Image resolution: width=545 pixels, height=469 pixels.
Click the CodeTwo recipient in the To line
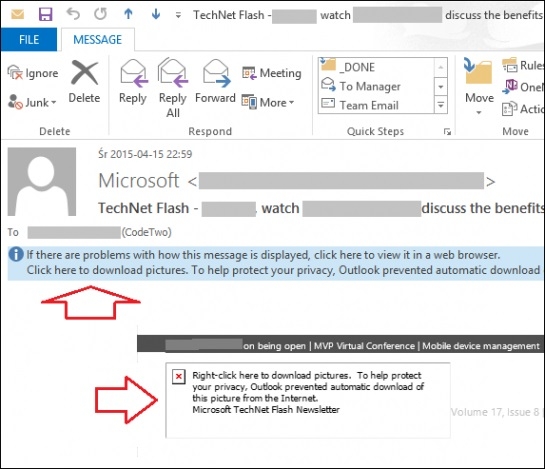(x=100, y=232)
